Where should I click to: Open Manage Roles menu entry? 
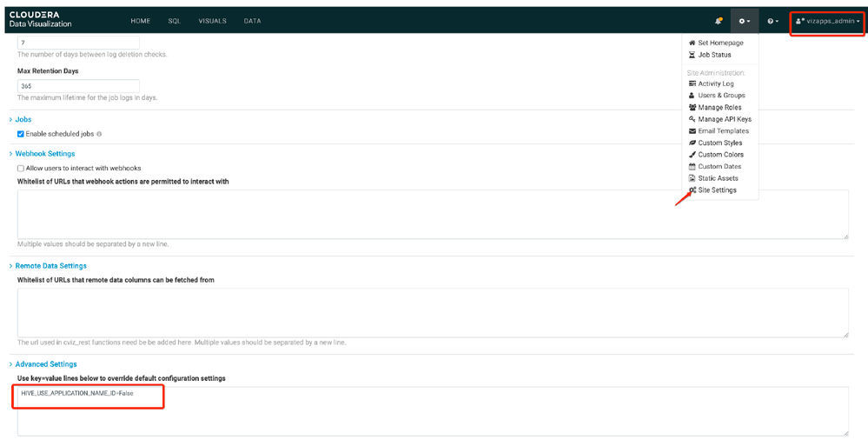[x=720, y=108]
